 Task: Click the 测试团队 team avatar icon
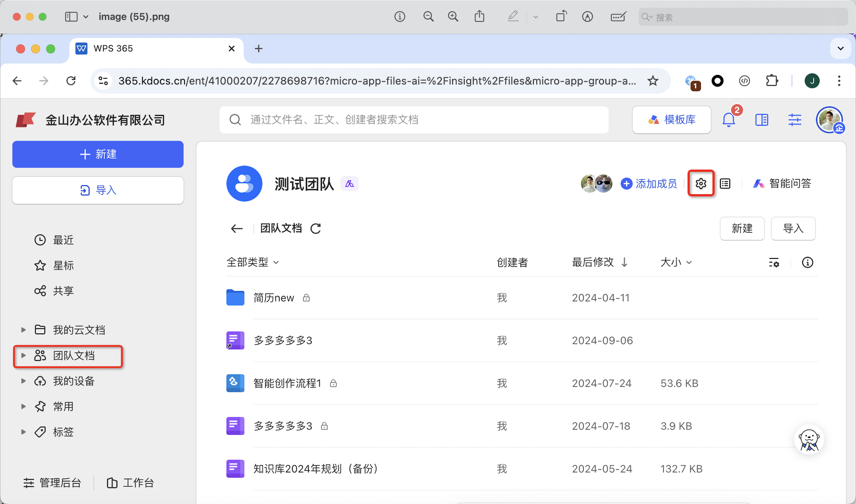(244, 183)
